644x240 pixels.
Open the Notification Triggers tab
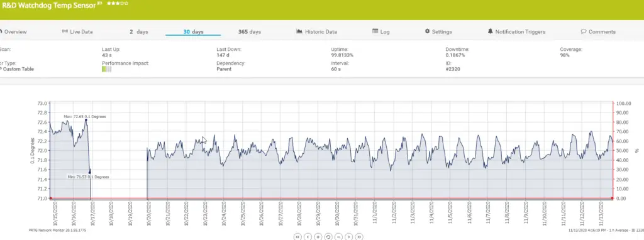pyautogui.click(x=517, y=31)
